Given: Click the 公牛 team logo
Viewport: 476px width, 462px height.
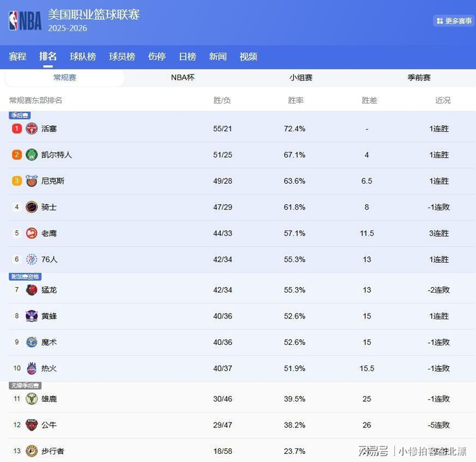Looking at the screenshot, I should pos(31,425).
